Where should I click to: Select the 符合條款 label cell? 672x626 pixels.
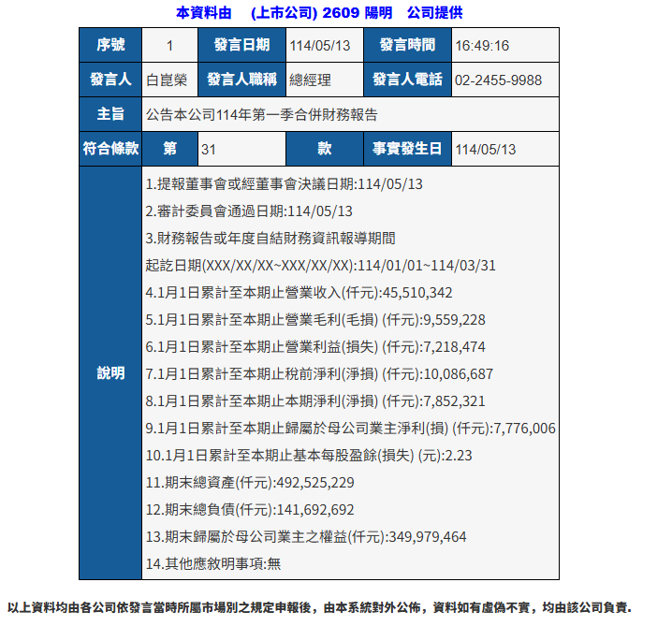pyautogui.click(x=110, y=149)
